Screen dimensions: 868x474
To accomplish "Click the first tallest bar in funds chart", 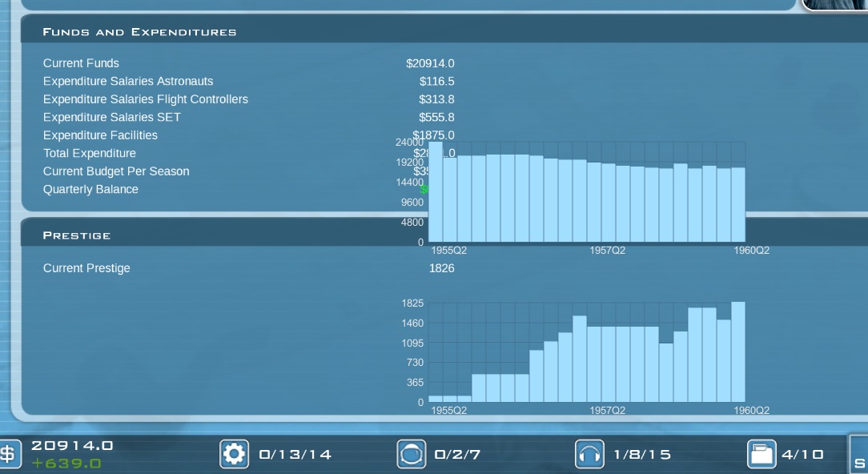I will tap(436, 191).
